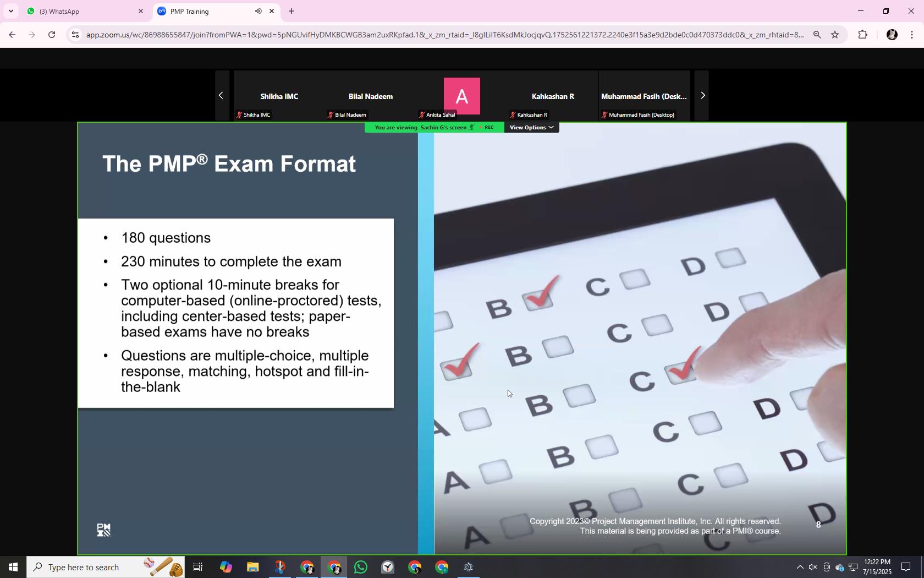Restore down the Chrome window
This screenshot has height=578, width=924.
pos(886,11)
